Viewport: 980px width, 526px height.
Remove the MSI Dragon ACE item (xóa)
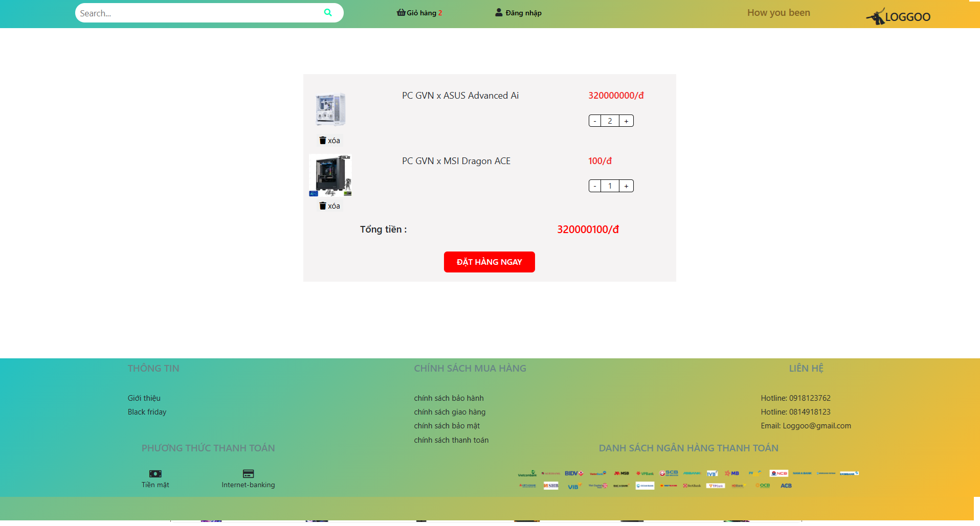click(x=329, y=206)
